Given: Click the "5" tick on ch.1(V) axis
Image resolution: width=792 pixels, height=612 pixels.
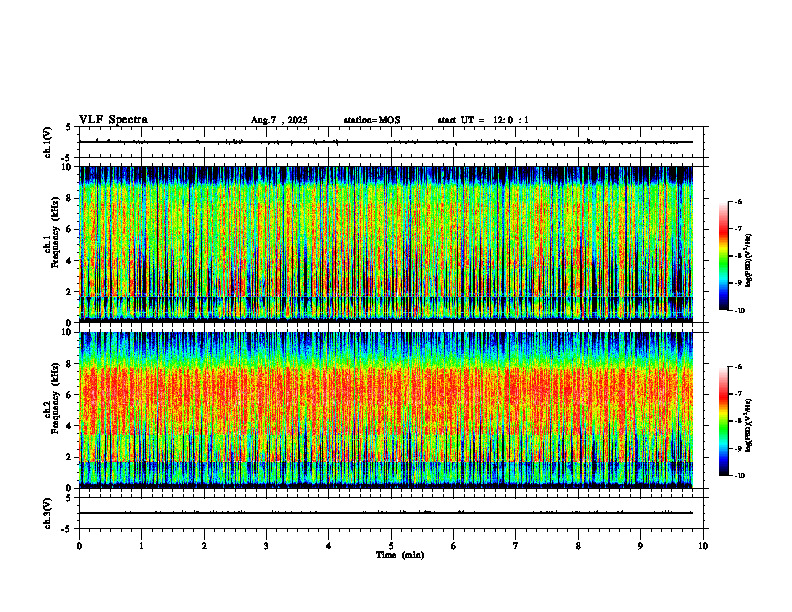Looking at the screenshot, I should point(68,127).
